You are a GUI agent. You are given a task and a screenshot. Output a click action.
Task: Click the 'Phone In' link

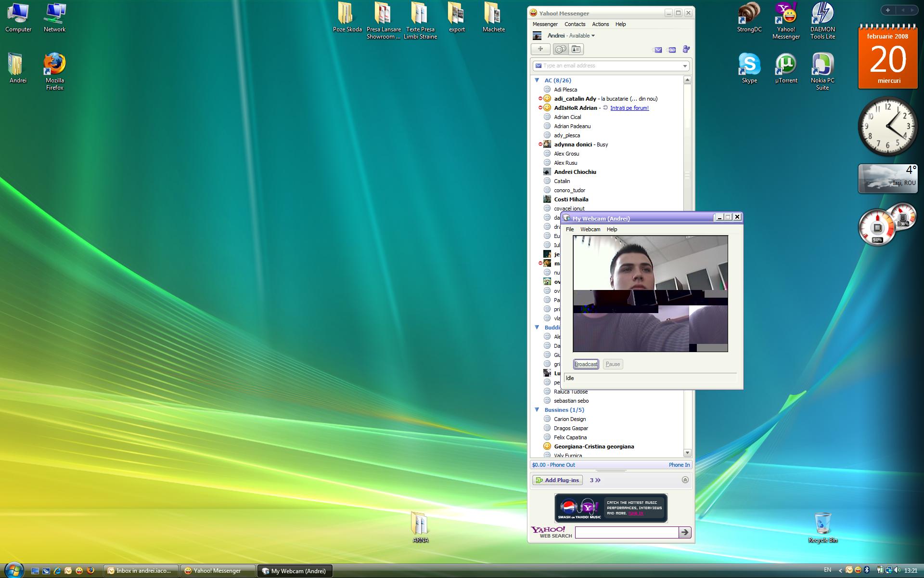click(679, 465)
